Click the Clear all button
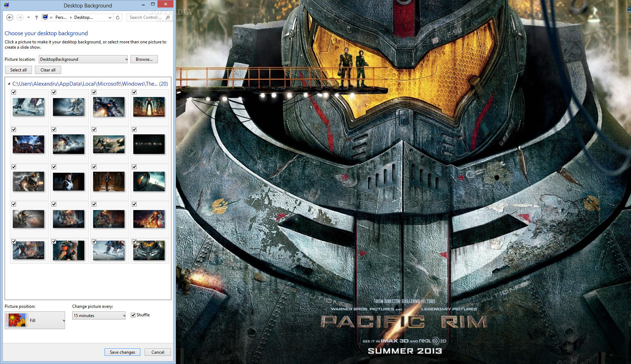 pos(48,70)
